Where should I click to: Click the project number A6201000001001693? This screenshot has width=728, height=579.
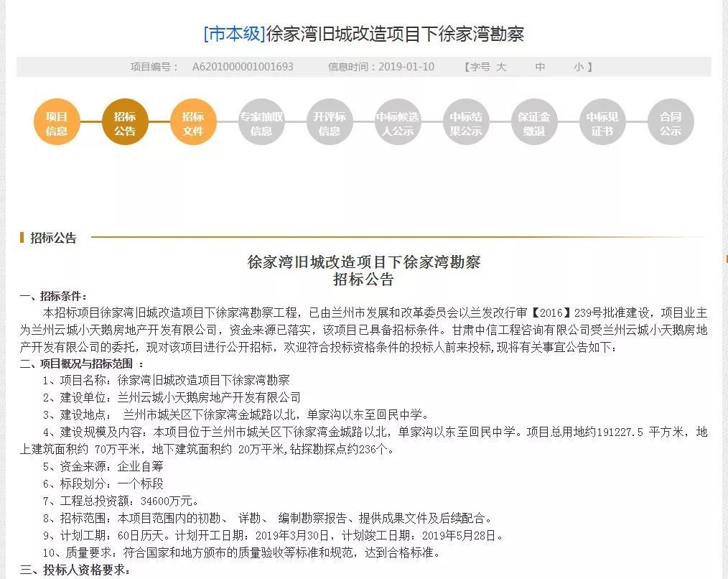(x=243, y=67)
